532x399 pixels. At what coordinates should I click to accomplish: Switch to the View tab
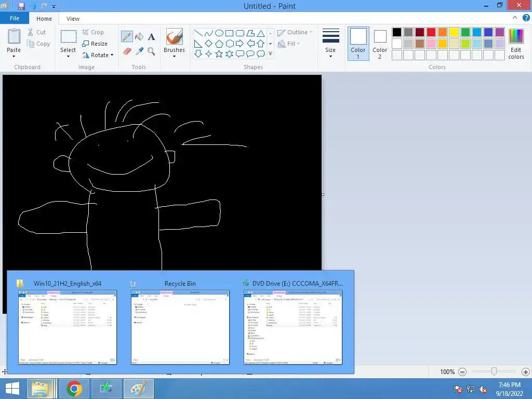click(73, 19)
